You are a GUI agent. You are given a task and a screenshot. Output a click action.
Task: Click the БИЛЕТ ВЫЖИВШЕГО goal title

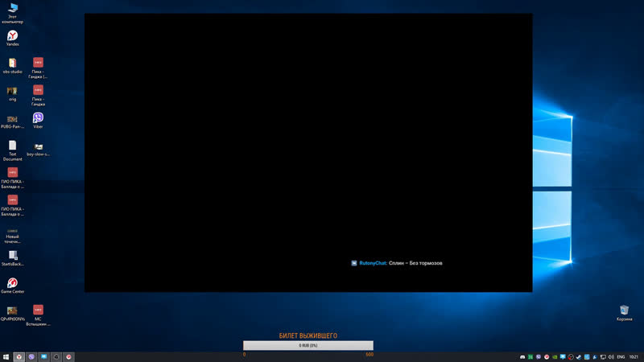308,335
